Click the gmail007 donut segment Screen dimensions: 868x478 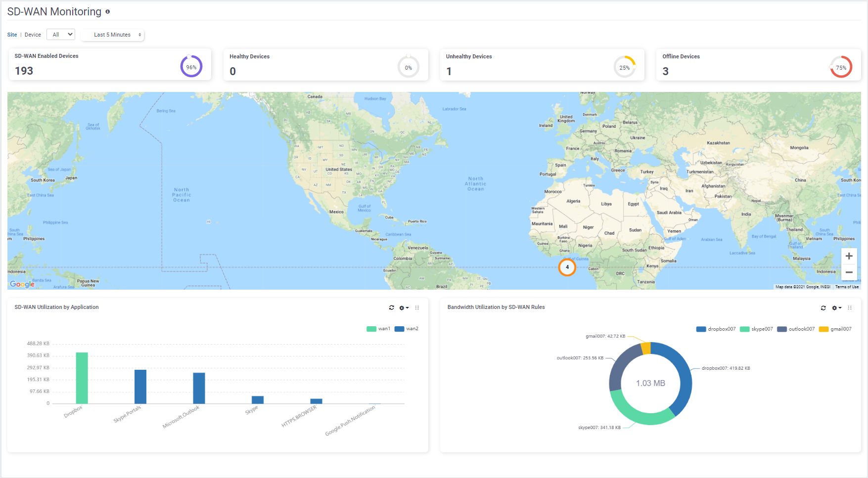645,348
